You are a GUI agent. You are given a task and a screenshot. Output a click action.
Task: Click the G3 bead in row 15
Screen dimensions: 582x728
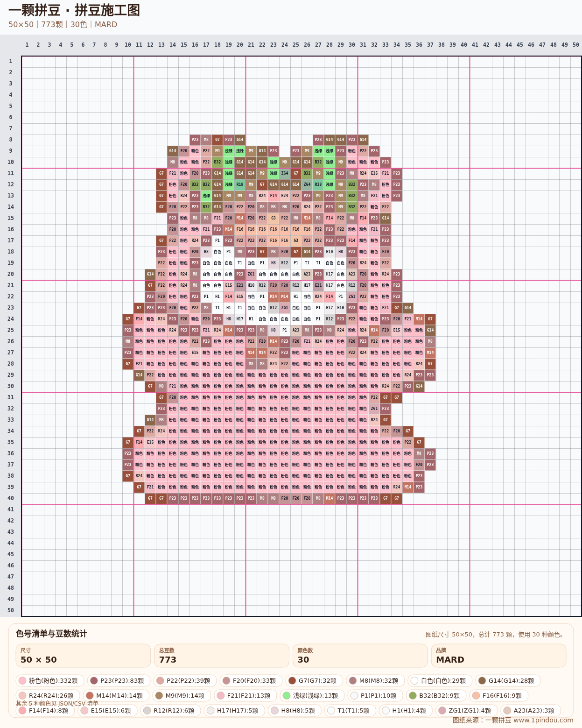point(273,218)
